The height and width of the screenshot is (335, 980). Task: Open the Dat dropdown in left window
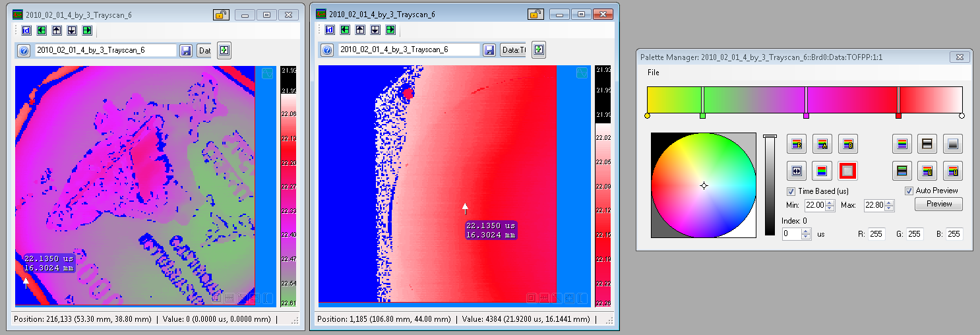pos(204,50)
